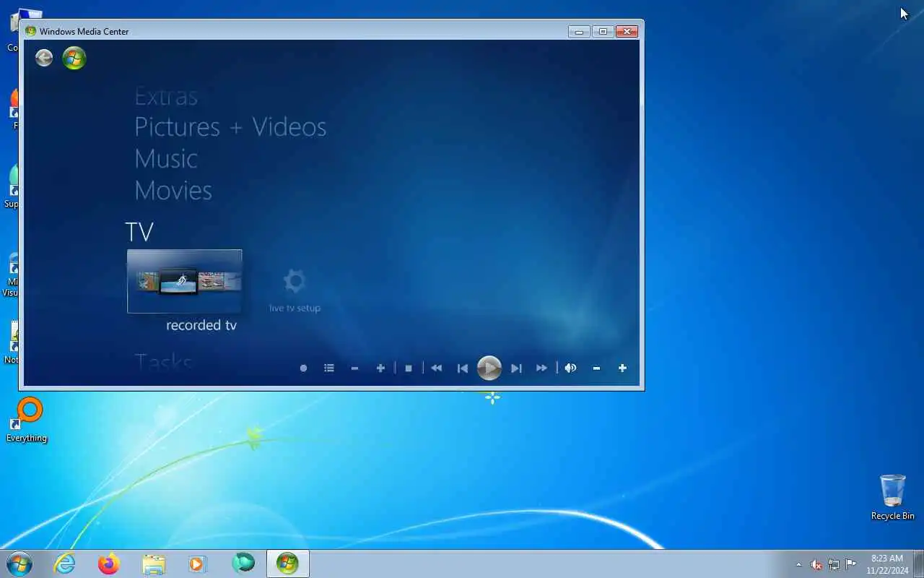Minimize the Windows Media Center window
Screen dimensions: 924x578
tap(579, 31)
